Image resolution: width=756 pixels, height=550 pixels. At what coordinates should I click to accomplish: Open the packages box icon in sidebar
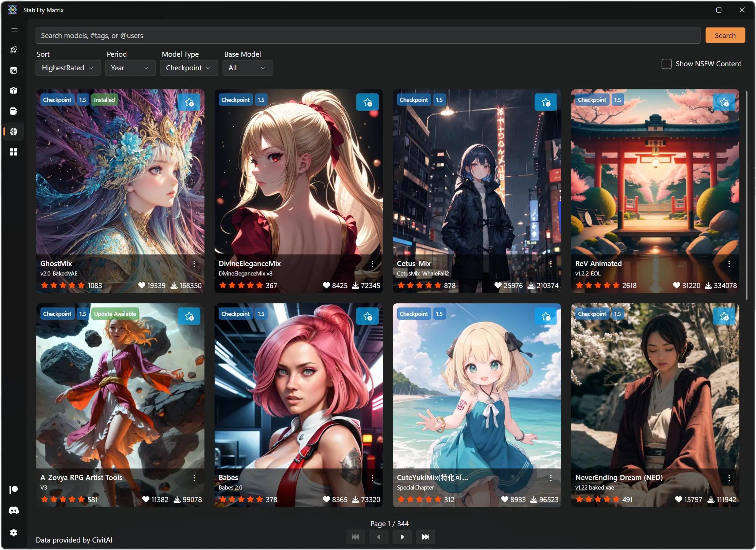[x=14, y=91]
